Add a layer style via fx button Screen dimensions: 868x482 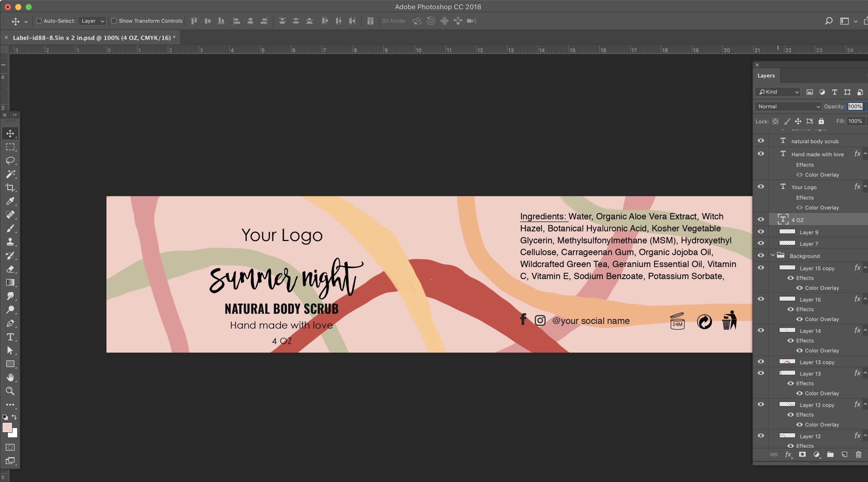788,455
